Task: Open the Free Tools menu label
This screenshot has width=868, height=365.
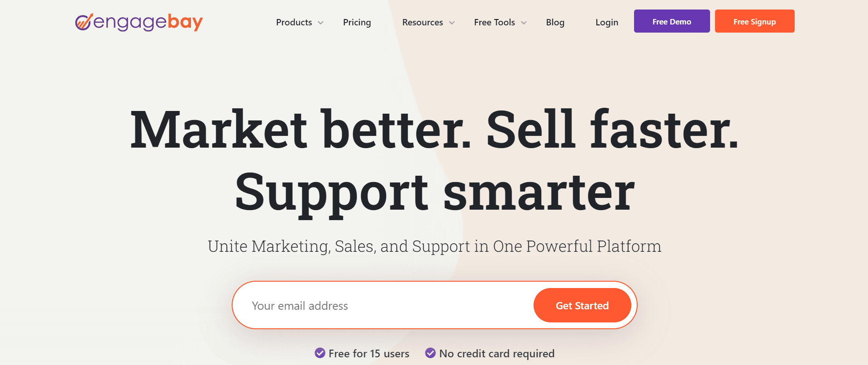Action: pyautogui.click(x=494, y=22)
